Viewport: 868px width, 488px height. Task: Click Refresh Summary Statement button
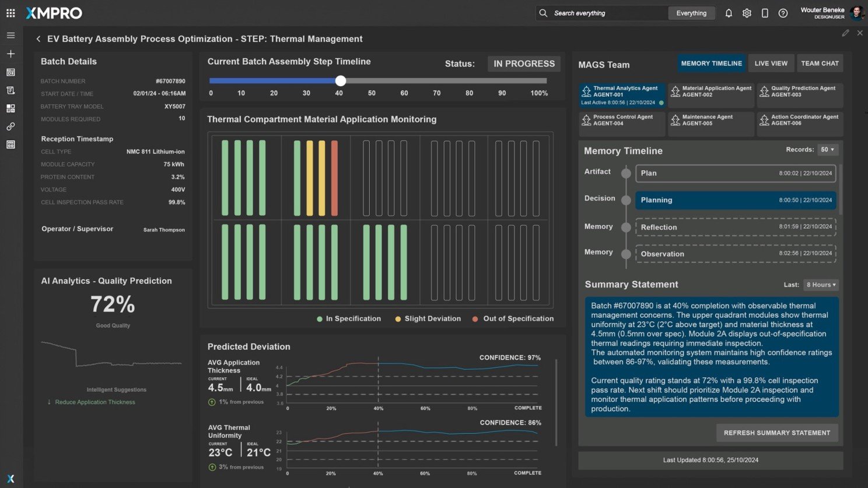click(x=776, y=433)
